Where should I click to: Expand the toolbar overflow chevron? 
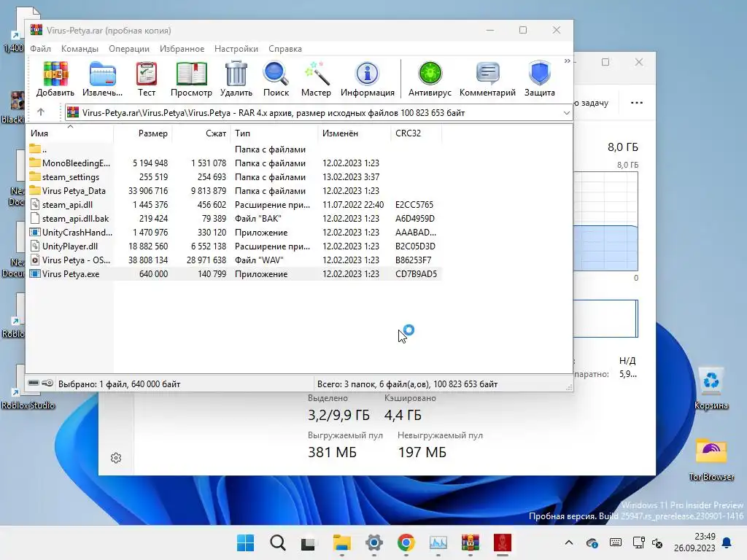[x=567, y=61]
